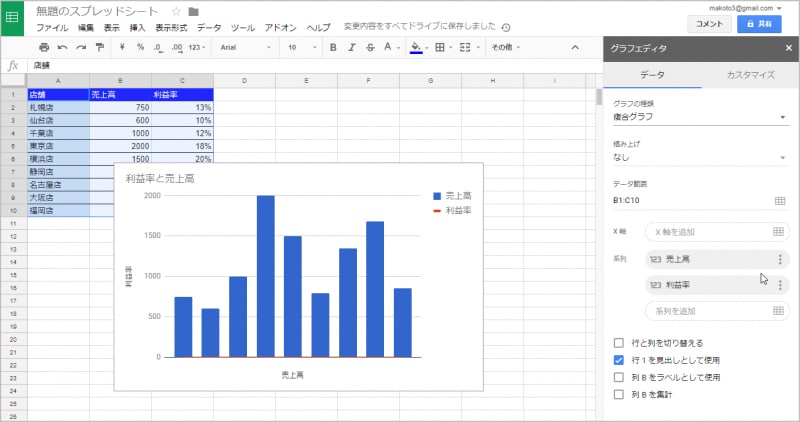Click the コメント button

point(708,22)
